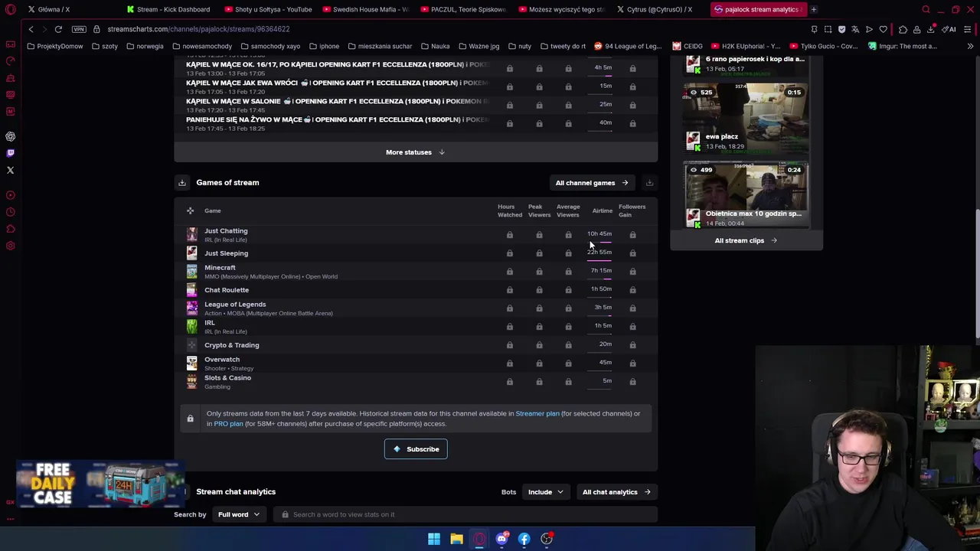Image resolution: width=980 pixels, height=551 pixels.
Task: Open sidebar settings gear icon
Action: (11, 246)
